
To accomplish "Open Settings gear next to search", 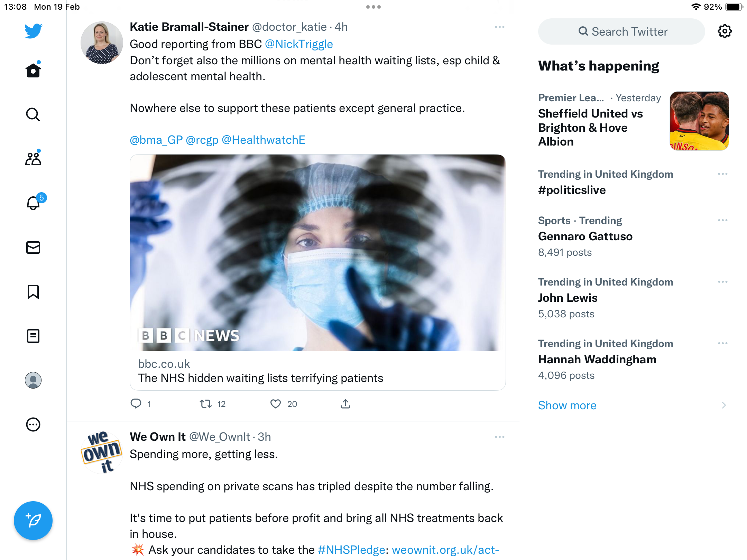I will coord(725,31).
